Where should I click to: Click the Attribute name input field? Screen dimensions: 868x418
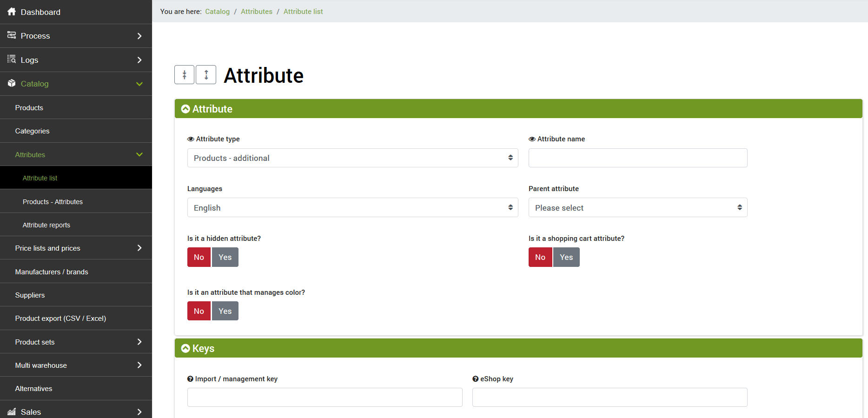637,158
